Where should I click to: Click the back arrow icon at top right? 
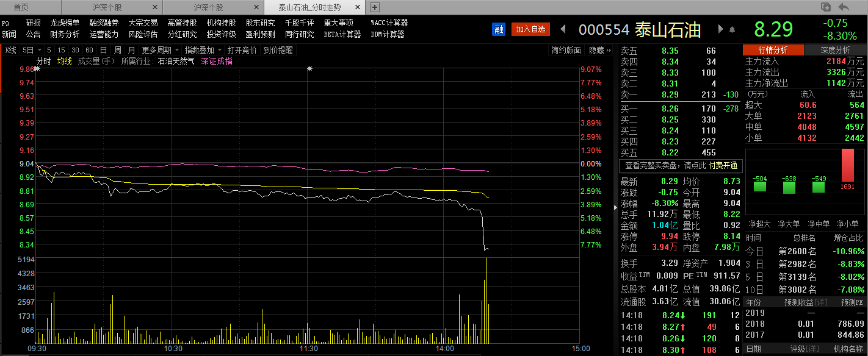[844, 7]
